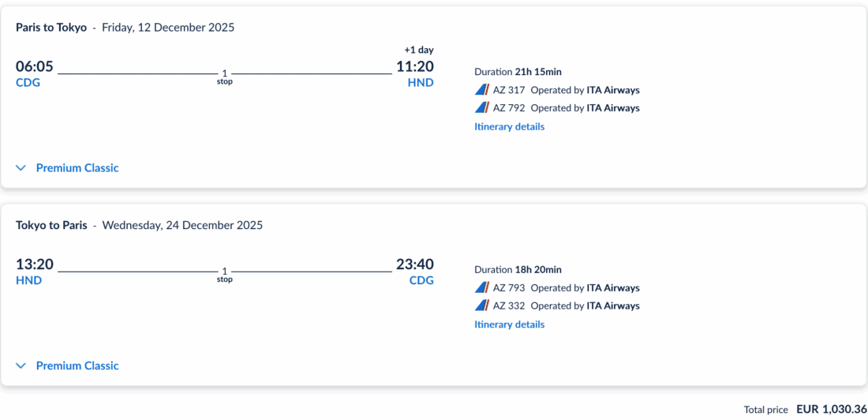This screenshot has height=420, width=868.
Task: Select the CDG departure airport code on outbound flight
Action: pos(28,83)
